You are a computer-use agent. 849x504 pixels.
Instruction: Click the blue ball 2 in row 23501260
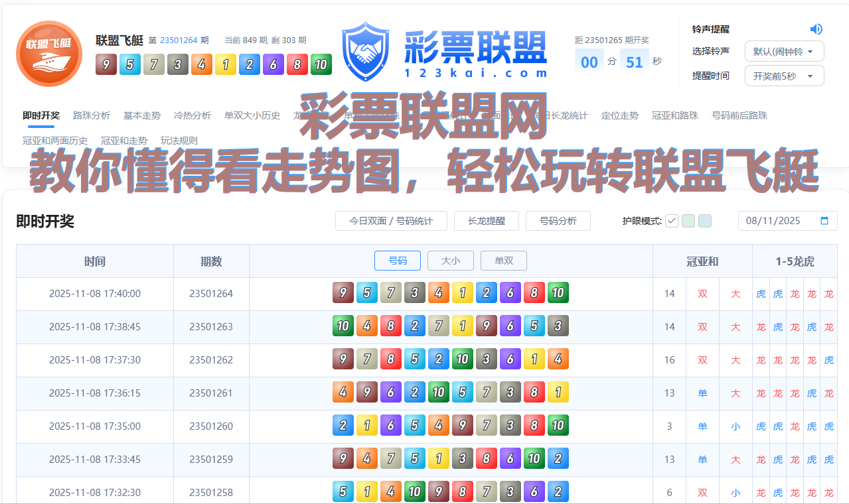343,425
